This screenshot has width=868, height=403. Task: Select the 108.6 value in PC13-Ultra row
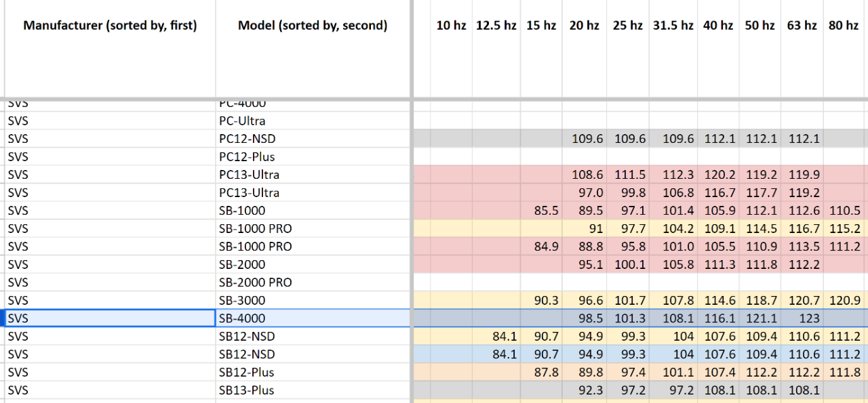(584, 175)
